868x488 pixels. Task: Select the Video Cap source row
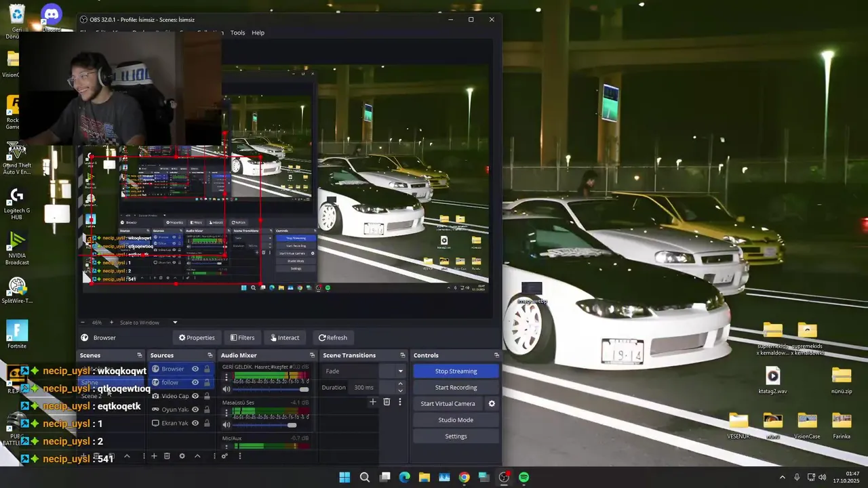182,396
